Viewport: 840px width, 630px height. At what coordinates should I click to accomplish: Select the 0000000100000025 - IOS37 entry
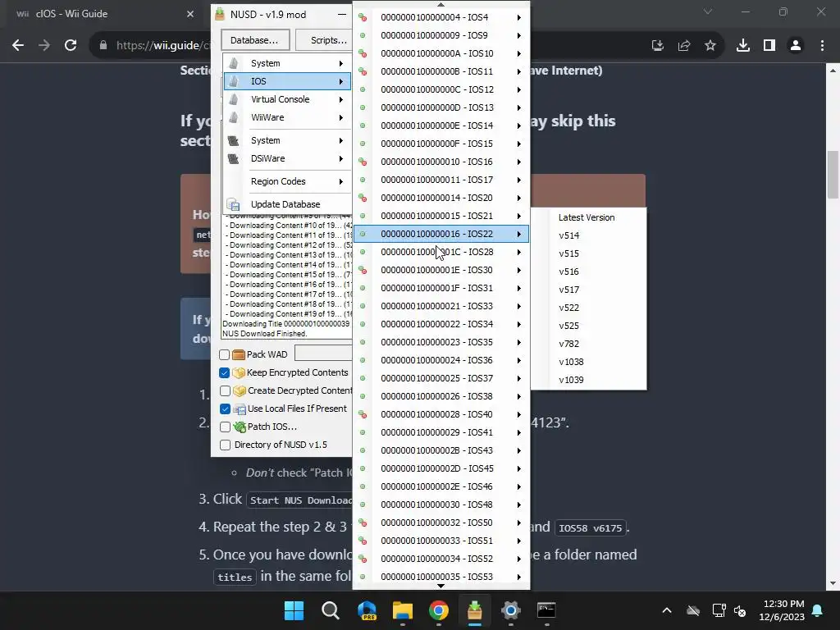click(x=441, y=378)
